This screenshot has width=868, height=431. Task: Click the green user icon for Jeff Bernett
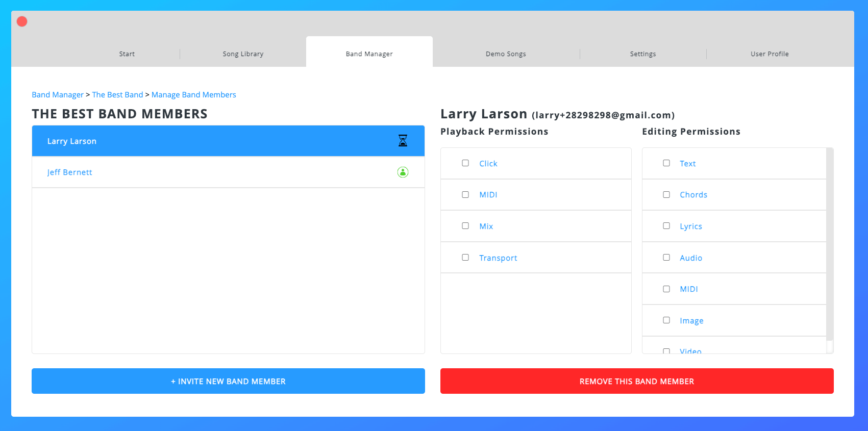click(x=403, y=172)
